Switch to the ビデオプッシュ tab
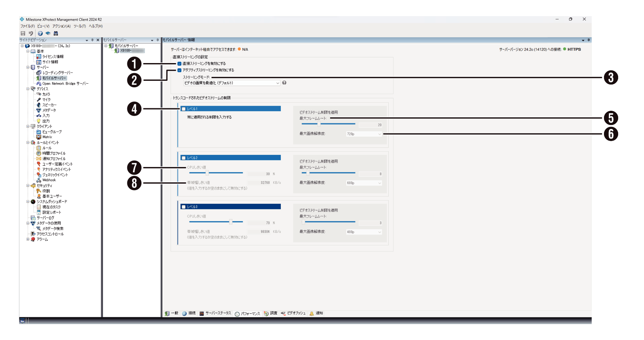This screenshot has height=340, width=644. point(293,313)
